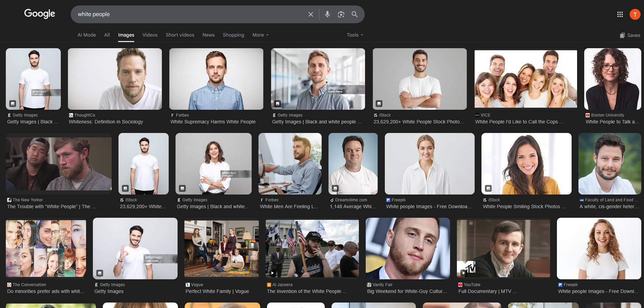Expand the More search categories dropdown
The image size is (644, 308).
tap(261, 35)
